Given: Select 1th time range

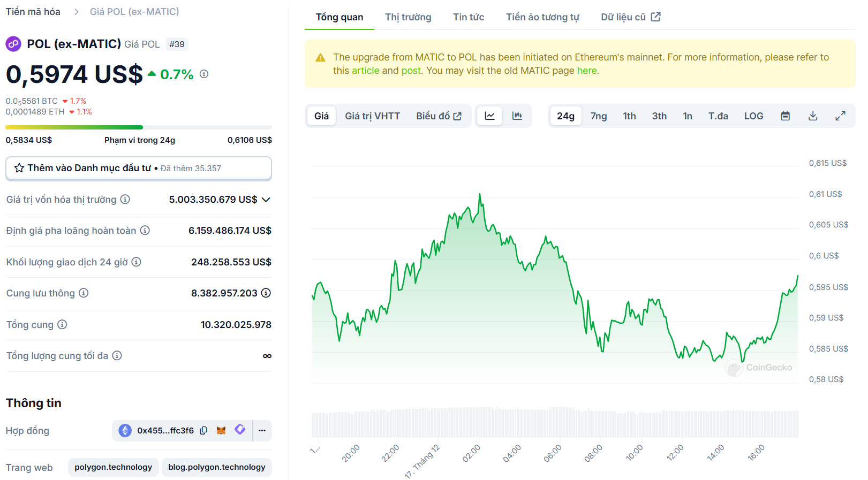Looking at the screenshot, I should coord(629,116).
